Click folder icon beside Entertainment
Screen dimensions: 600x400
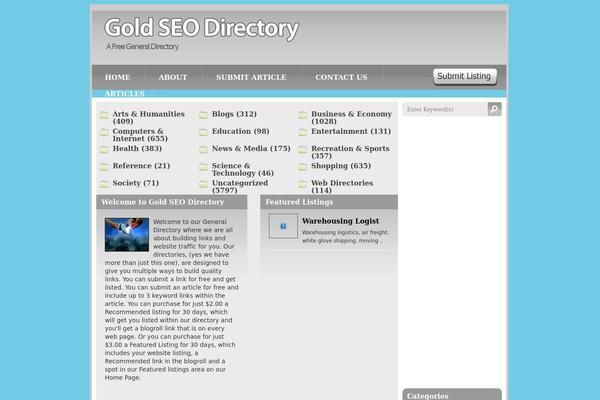pos(303,132)
